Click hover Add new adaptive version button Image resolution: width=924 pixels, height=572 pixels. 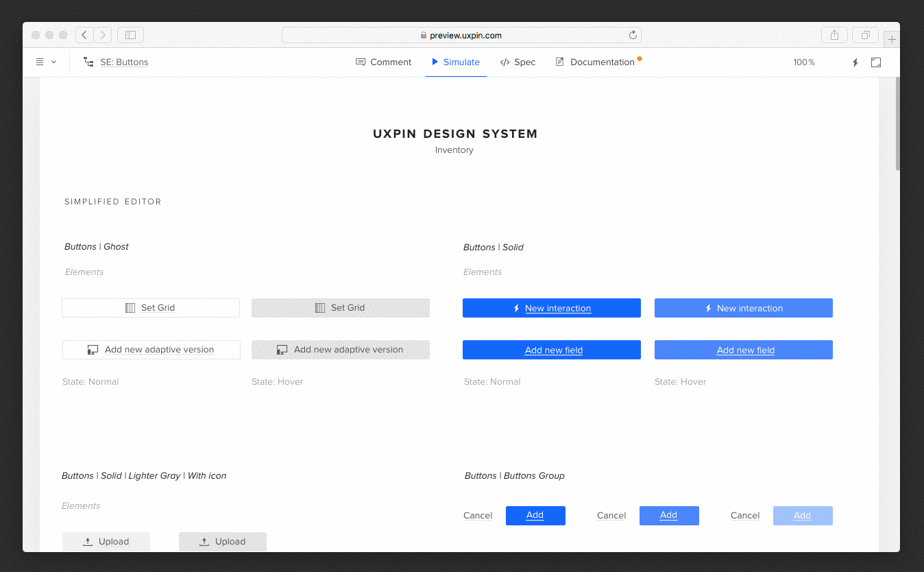(x=341, y=350)
